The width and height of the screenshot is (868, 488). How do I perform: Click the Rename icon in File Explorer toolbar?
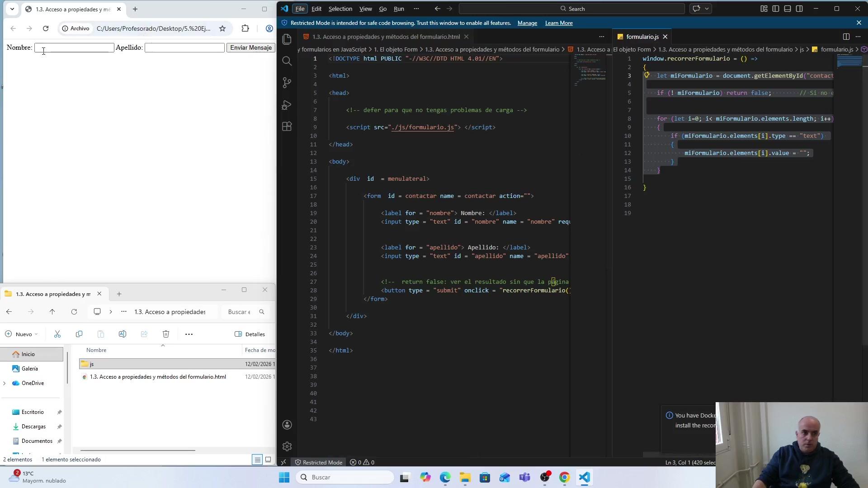[123, 334]
